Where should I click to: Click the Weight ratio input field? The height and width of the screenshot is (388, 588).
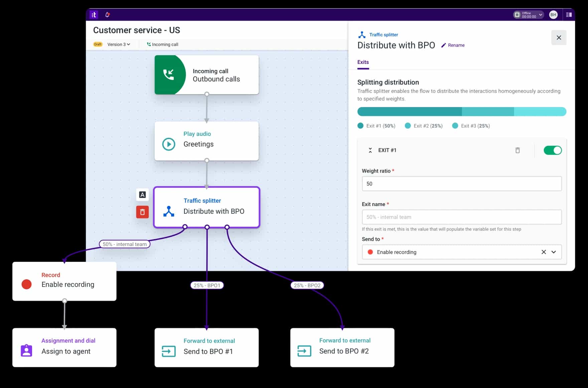coord(461,184)
